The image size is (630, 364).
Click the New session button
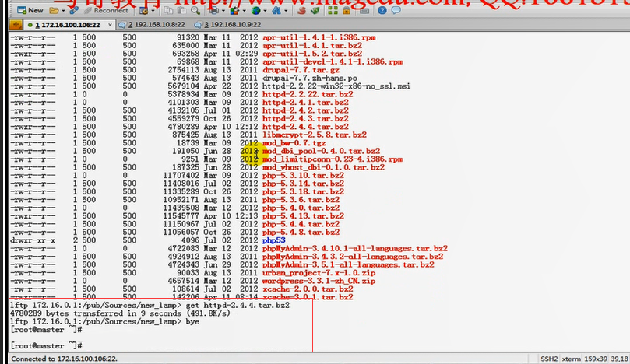tap(30, 10)
